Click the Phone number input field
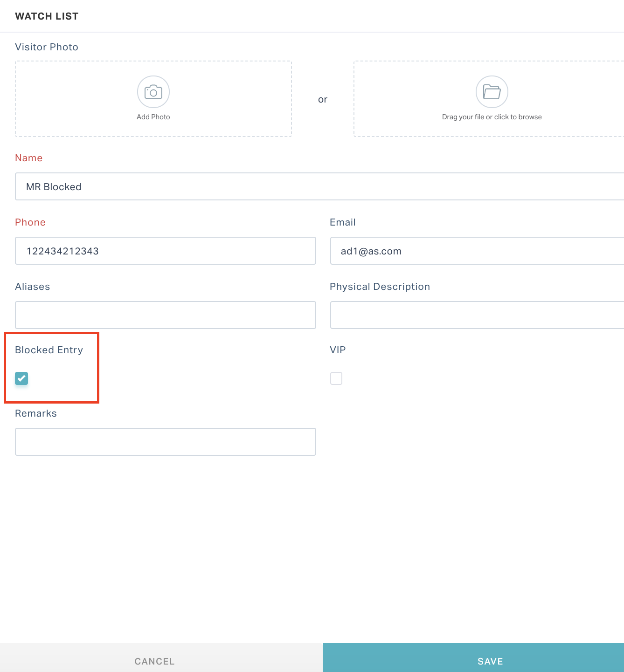624x672 pixels. [x=166, y=251]
